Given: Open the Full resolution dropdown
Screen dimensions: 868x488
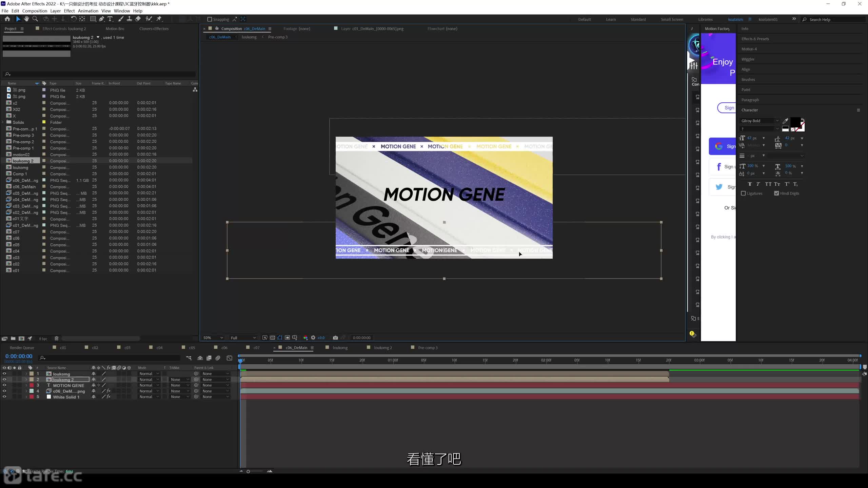Looking at the screenshot, I should tap(243, 338).
